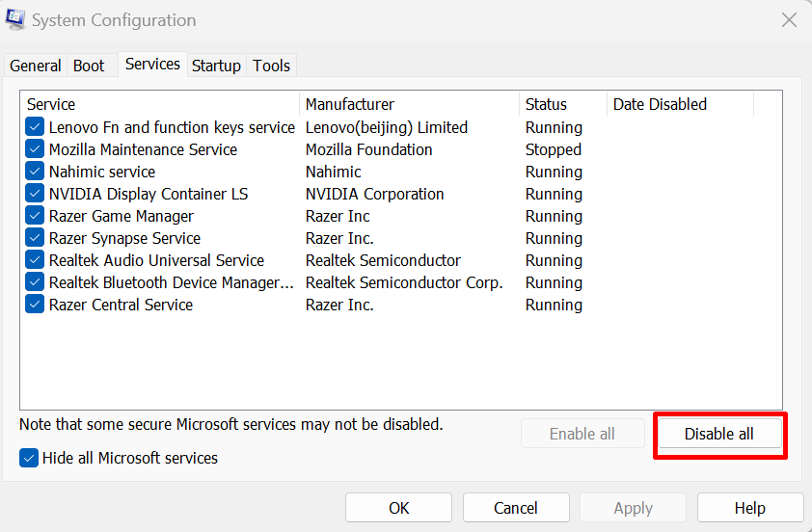Click the OK button
The image size is (812, 532).
(399, 508)
